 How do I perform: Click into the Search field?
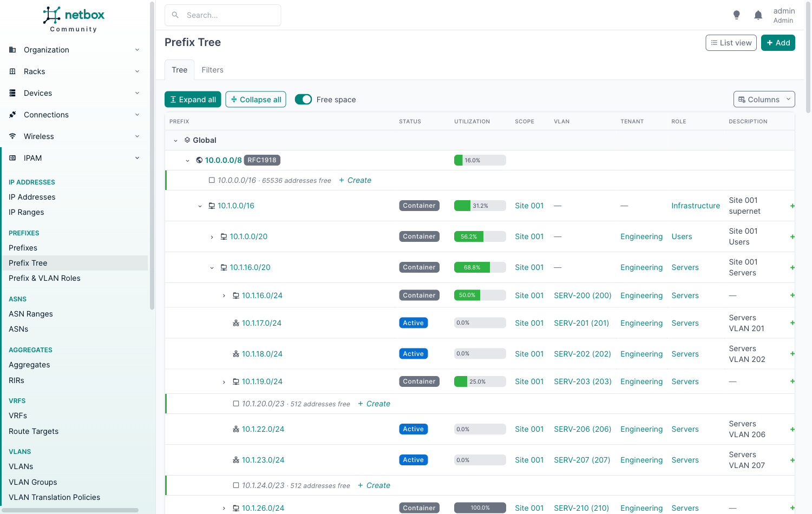[x=222, y=15]
